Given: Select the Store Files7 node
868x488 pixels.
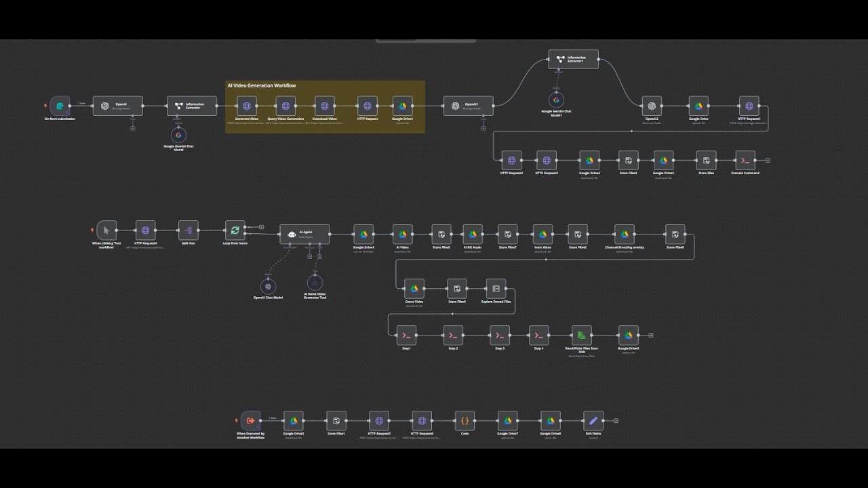Looking at the screenshot, I should 507,235.
